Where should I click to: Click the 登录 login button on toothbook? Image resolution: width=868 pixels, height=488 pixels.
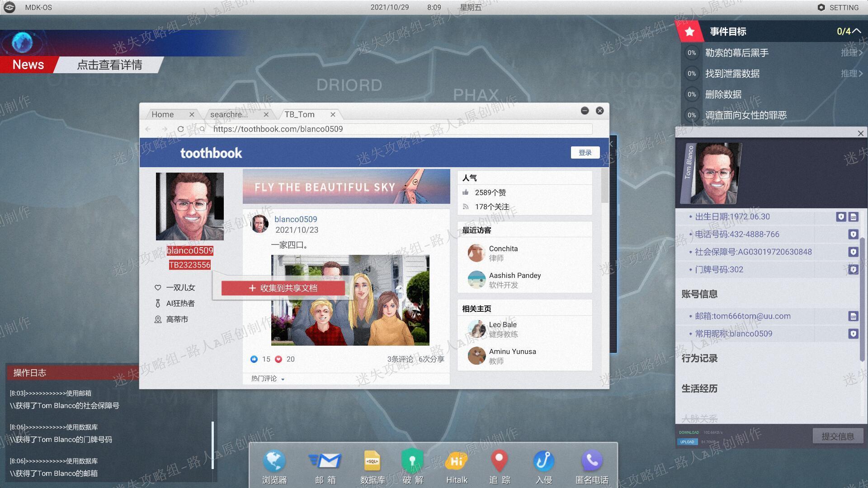point(585,153)
